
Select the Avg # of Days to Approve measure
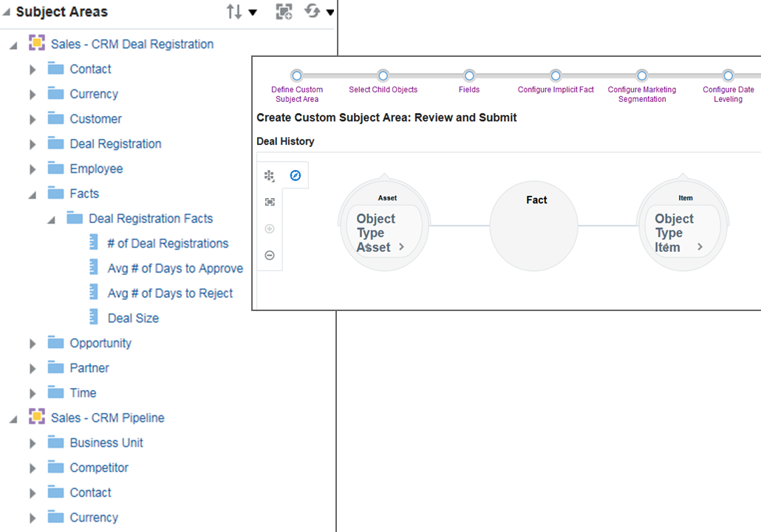(175, 268)
